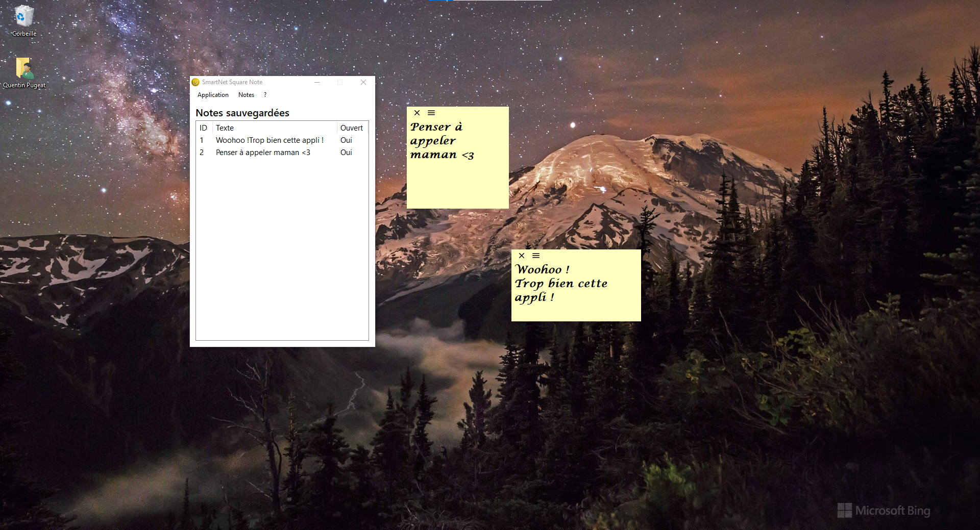This screenshot has width=980, height=530.
Task: Close the 'Penser à appeler maman' sticky note
Action: coord(417,113)
